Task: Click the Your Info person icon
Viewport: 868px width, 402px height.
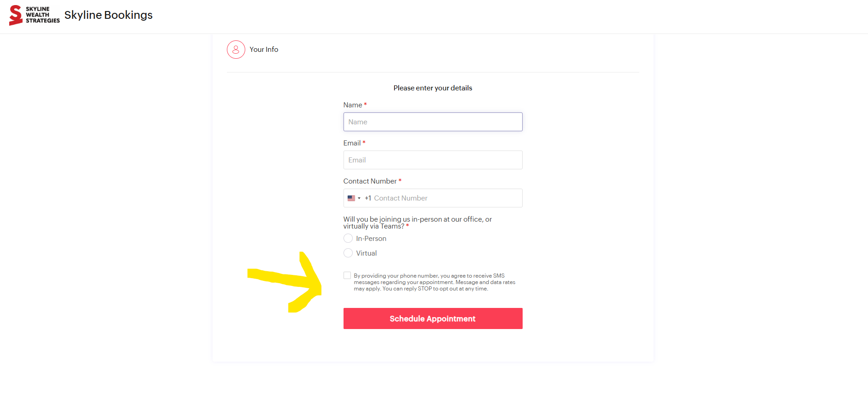Action: click(x=236, y=50)
